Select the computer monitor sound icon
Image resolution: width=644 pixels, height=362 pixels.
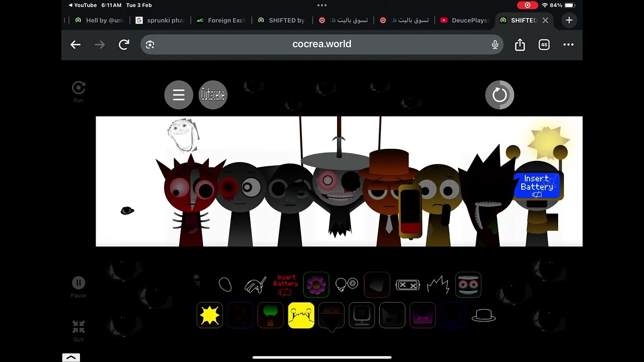[x=362, y=315]
